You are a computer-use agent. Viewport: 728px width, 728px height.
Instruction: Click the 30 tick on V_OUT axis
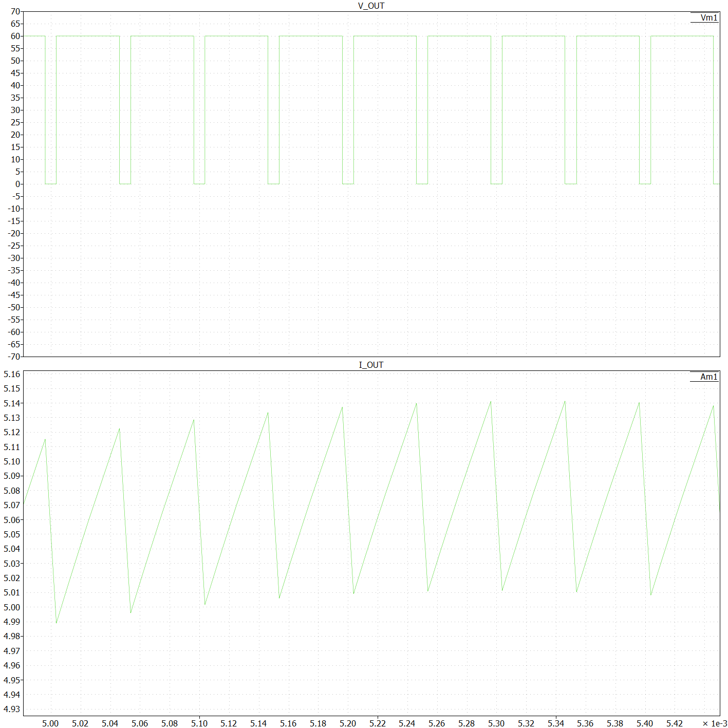click(x=15, y=110)
